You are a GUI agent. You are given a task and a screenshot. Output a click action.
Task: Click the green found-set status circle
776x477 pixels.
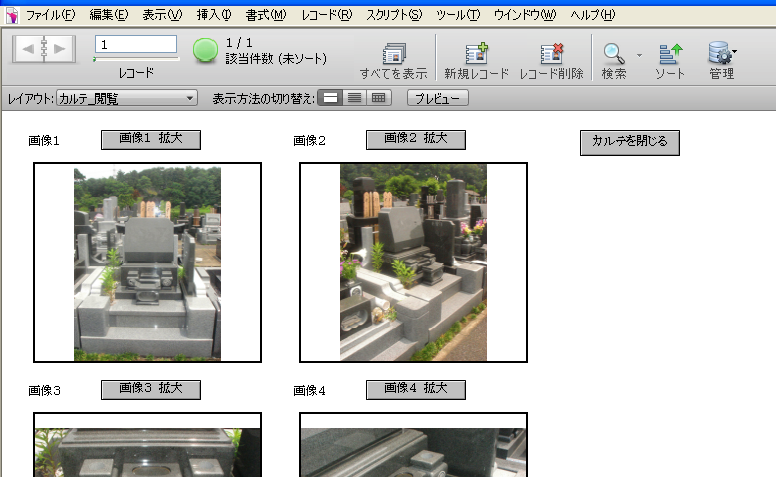coord(205,50)
